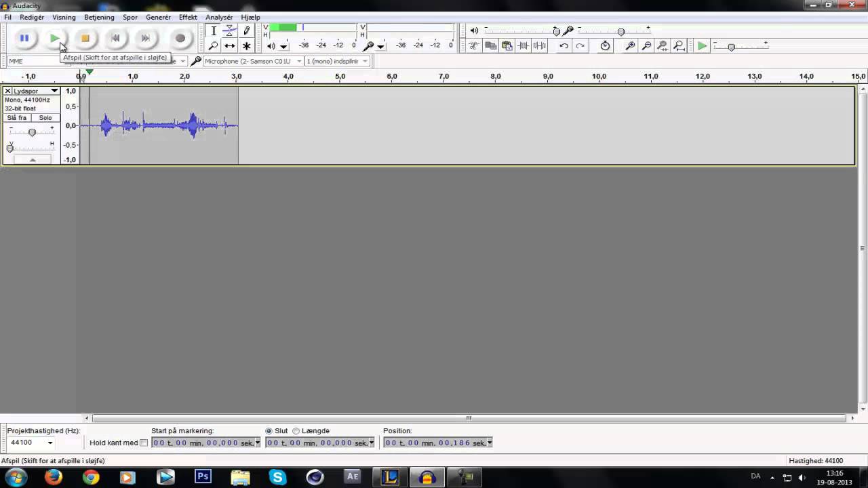Select the Længde radio button
868x488 pixels.
tap(296, 431)
